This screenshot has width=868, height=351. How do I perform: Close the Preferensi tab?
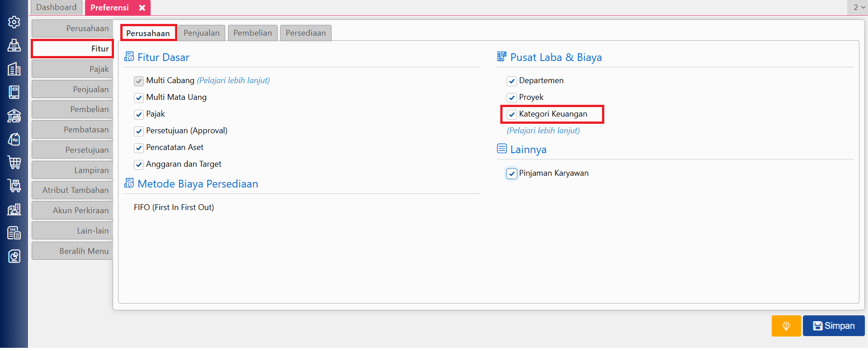(142, 8)
